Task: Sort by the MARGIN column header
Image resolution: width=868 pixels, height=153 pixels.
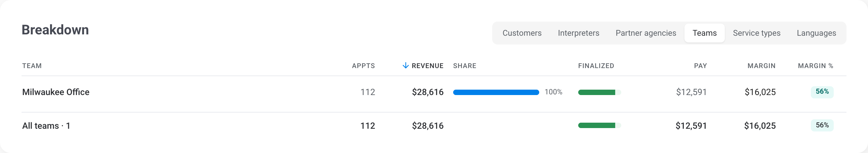Action: pyautogui.click(x=761, y=66)
